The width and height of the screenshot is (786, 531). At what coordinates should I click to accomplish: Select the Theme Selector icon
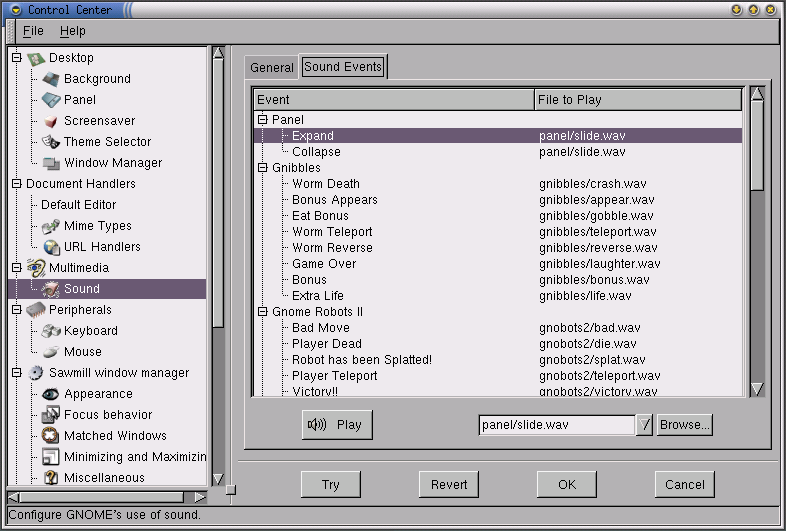click(x=51, y=142)
